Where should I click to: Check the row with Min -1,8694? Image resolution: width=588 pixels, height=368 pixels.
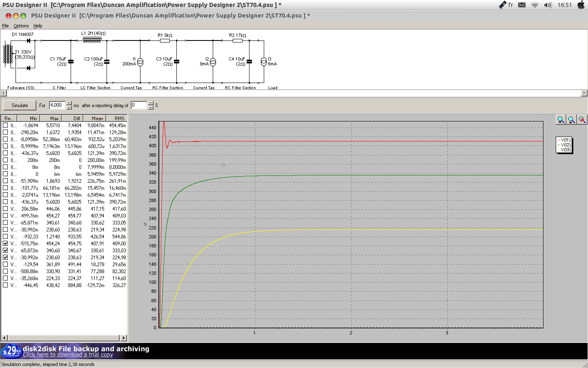pyautogui.click(x=5, y=125)
